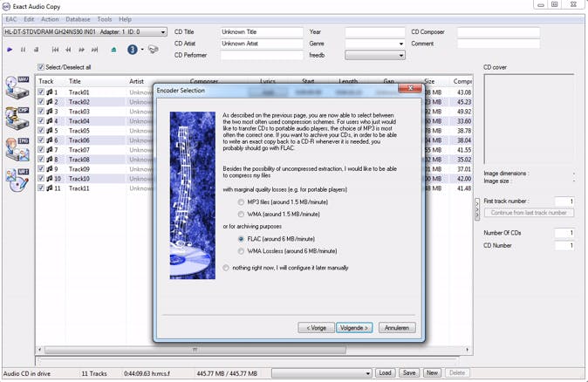
Task: Click the blue round number 3 icon
Action: [133, 50]
